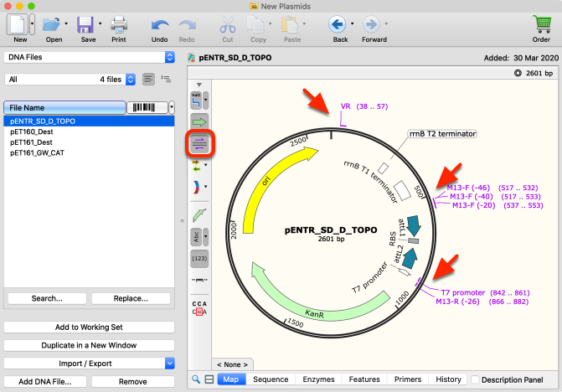Toggle the Show Features green arrow icon
The height and width of the screenshot is (392, 562).
pos(199,121)
